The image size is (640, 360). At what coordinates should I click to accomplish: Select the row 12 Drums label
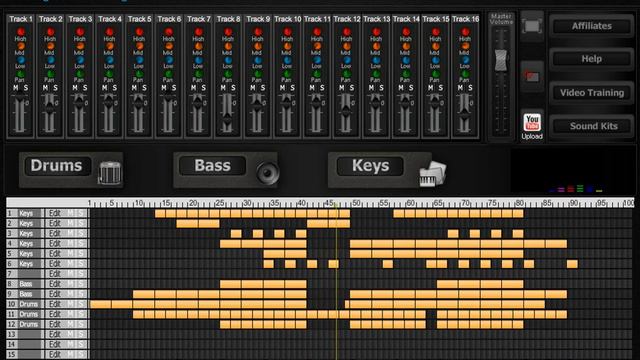tap(29, 324)
